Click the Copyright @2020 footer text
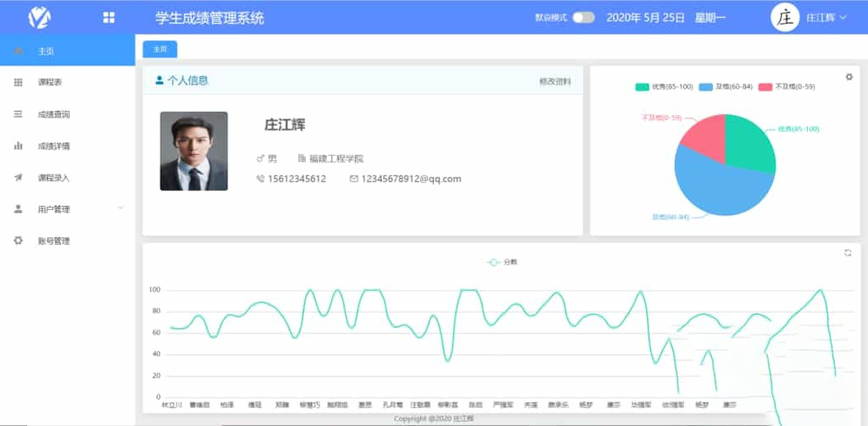The height and width of the screenshot is (426, 868). tap(433, 419)
